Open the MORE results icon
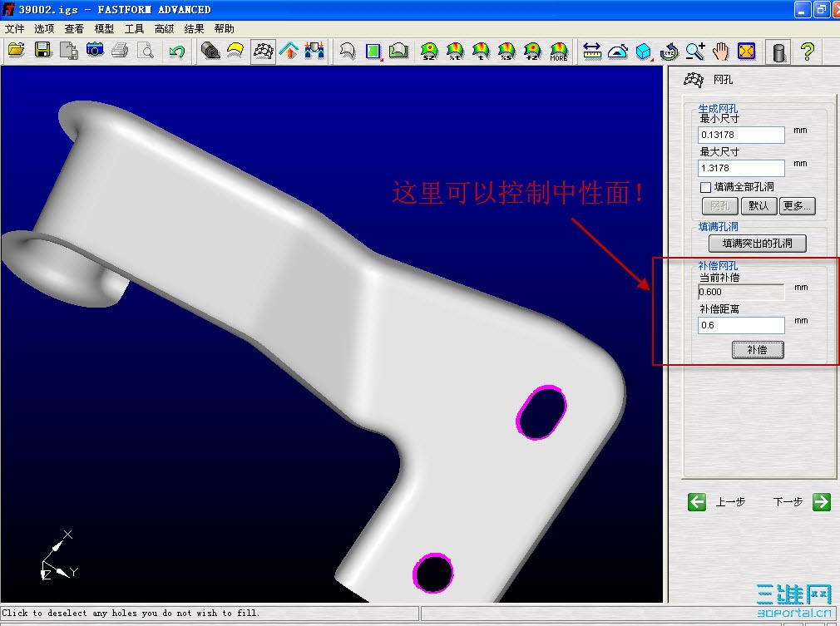This screenshot has height=626, width=840. pos(558,51)
